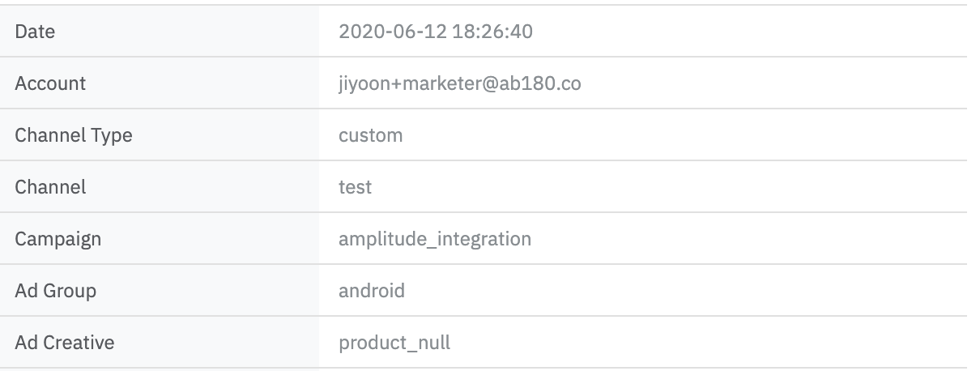Click the Ad Creative row label
Screen dimensions: 980x371
pyautogui.click(x=65, y=343)
